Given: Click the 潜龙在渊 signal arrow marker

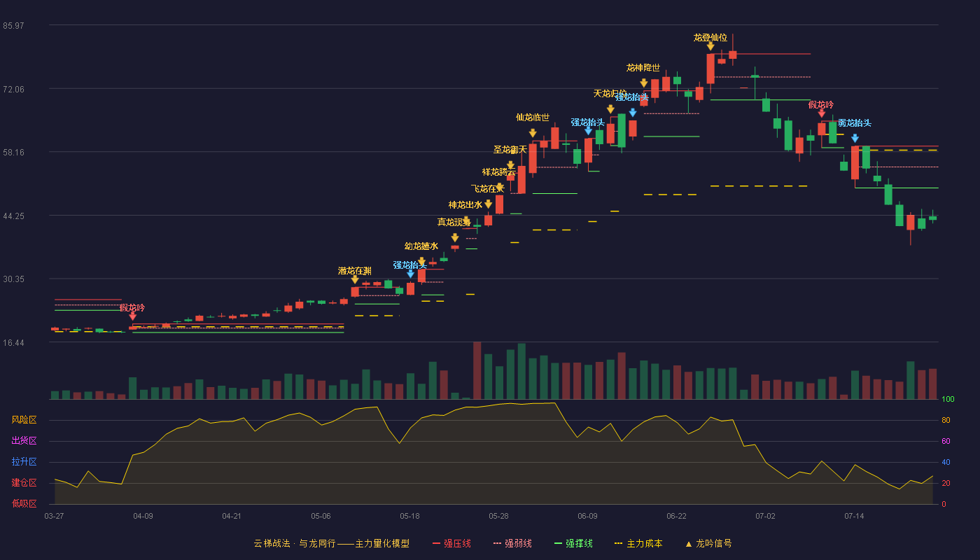Looking at the screenshot, I should [355, 279].
